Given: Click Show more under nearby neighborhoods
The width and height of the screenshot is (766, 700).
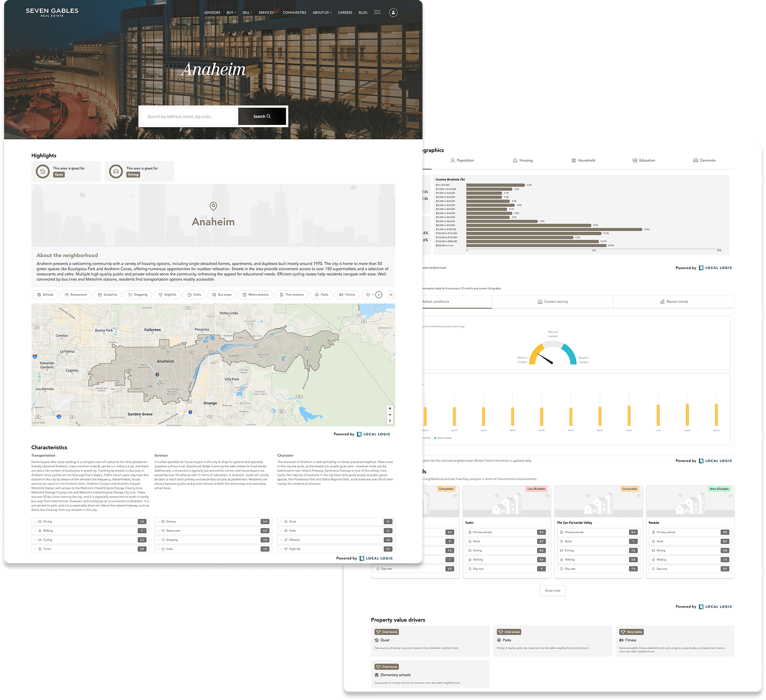Looking at the screenshot, I should pyautogui.click(x=552, y=591).
